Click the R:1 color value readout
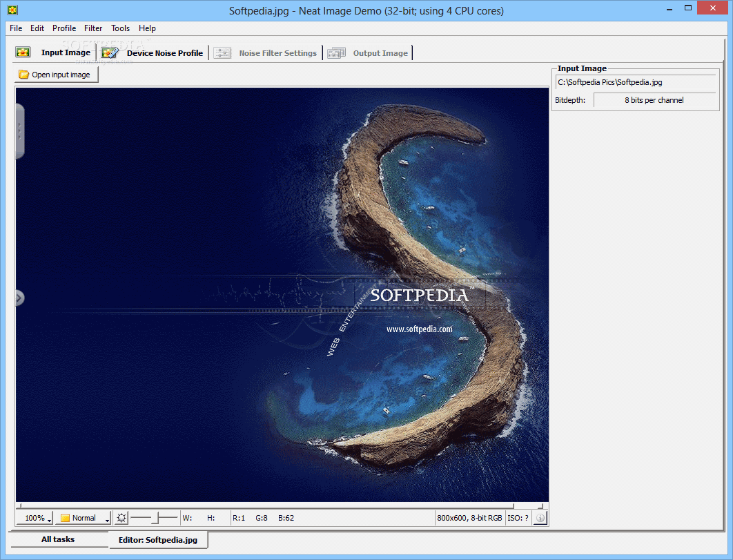Screen dimensions: 733x560 pyautogui.click(x=239, y=518)
